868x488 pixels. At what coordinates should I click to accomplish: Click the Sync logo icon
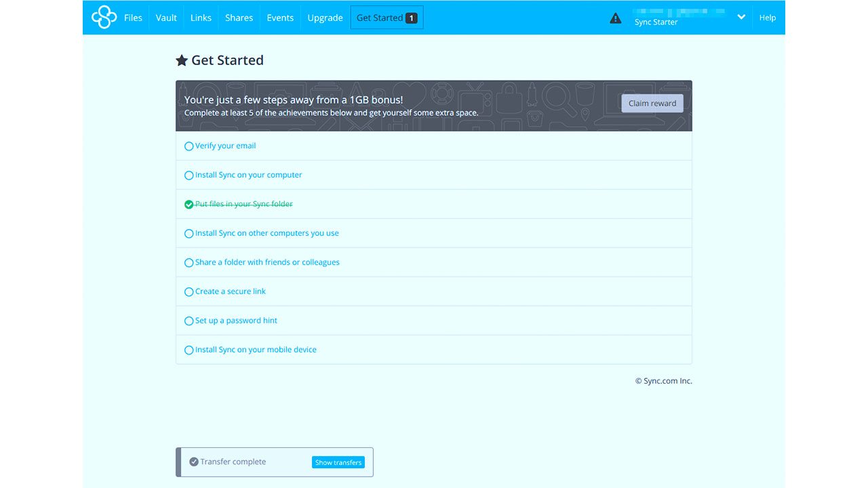point(104,18)
